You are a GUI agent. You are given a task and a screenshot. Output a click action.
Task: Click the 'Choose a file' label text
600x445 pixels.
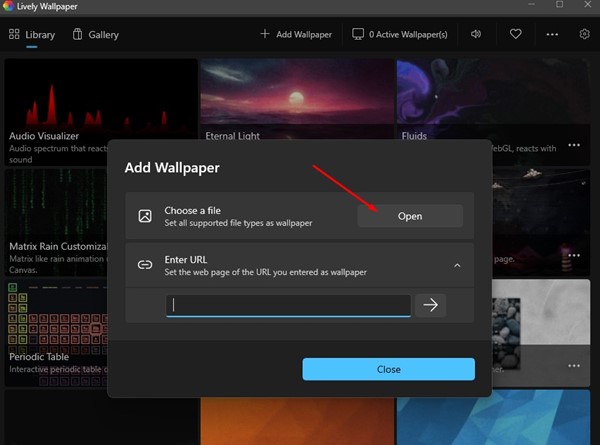pyautogui.click(x=192, y=210)
